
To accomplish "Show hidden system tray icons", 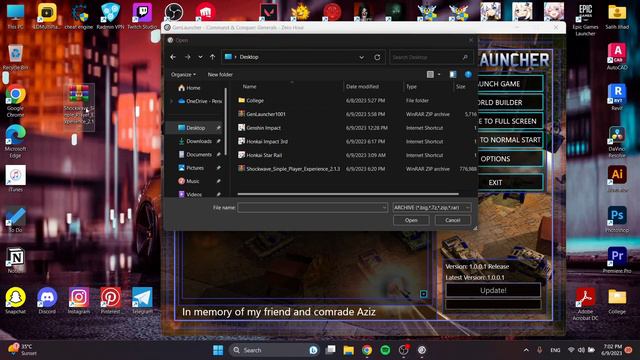I will click(526, 350).
